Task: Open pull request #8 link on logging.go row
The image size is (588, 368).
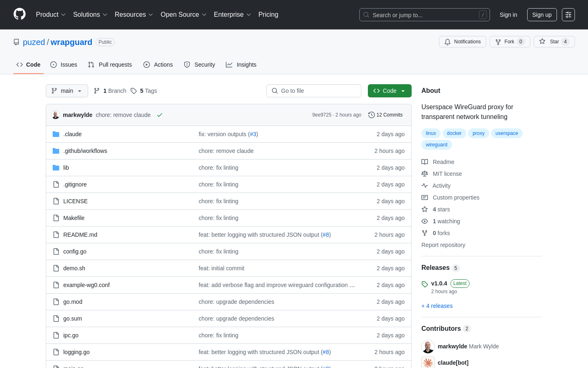Action: 326,352
